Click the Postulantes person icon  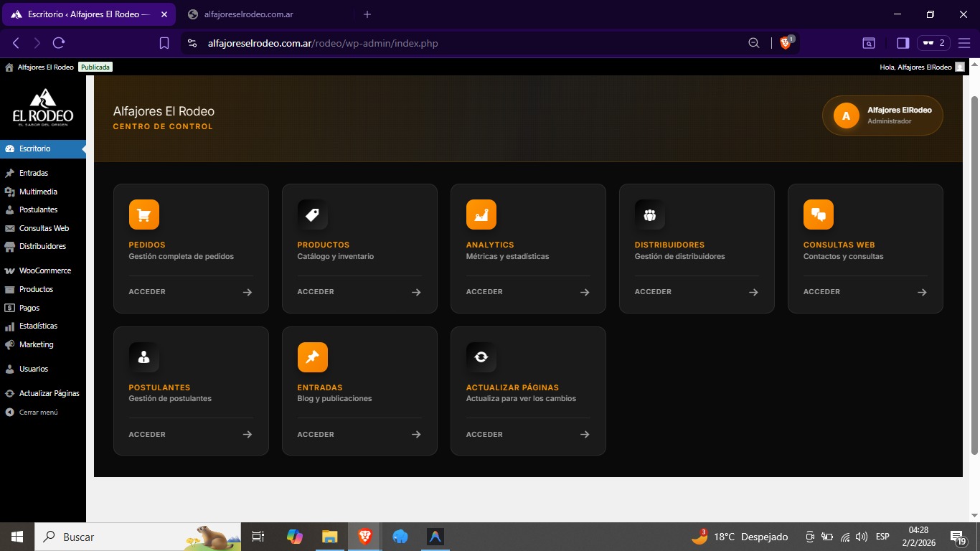pyautogui.click(x=143, y=357)
